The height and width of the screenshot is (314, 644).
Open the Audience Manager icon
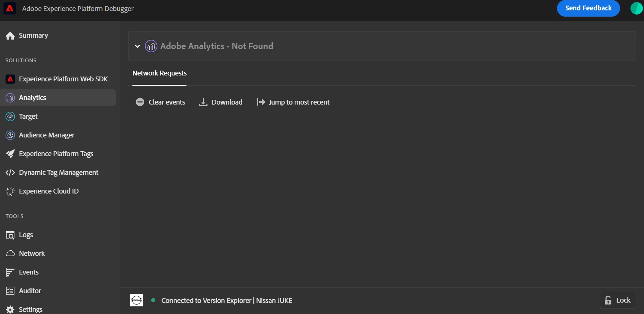coord(10,135)
